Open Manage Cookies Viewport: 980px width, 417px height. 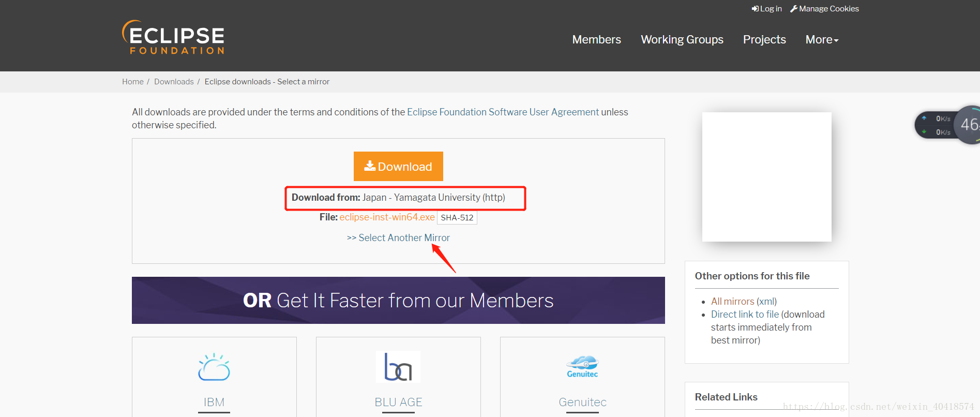[x=824, y=9]
